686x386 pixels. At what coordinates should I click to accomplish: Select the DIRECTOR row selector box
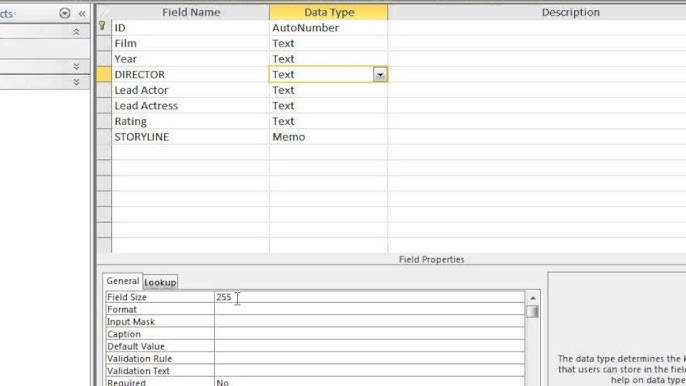[104, 74]
